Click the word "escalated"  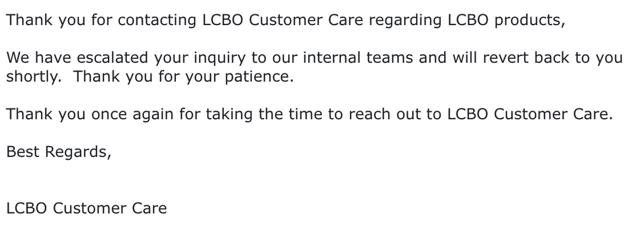[113, 57]
